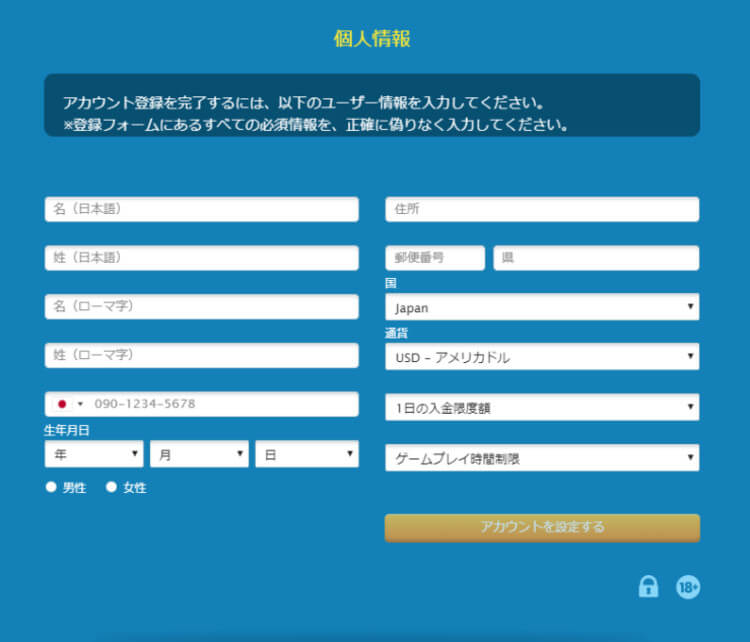
Task: Expand the Japan country dropdown
Action: pyautogui.click(x=541, y=308)
